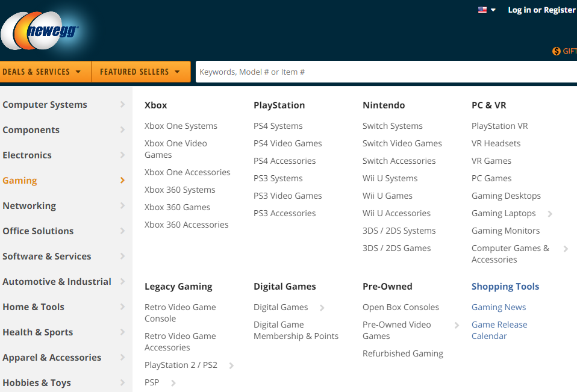577x392 pixels.
Task: Browse Switch Video Games
Action: pos(402,143)
